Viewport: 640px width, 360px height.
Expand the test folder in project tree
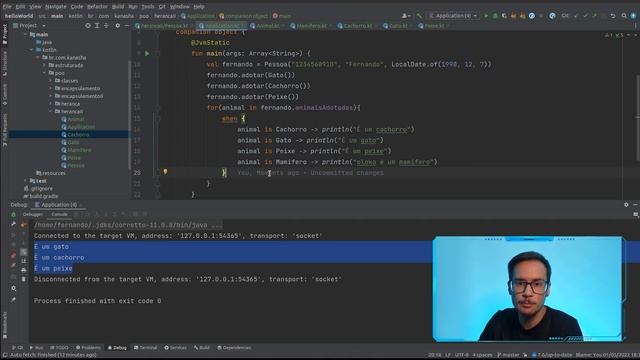pyautogui.click(x=25, y=181)
